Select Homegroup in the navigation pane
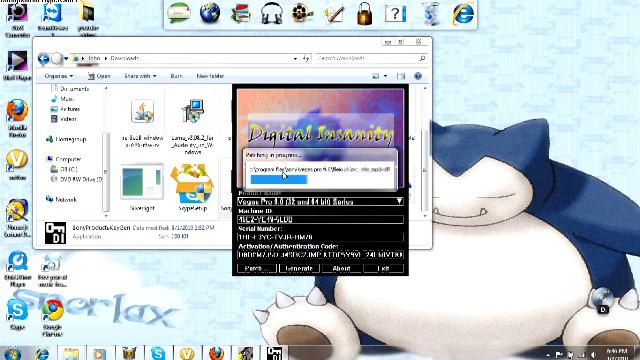640x360 pixels. click(70, 139)
